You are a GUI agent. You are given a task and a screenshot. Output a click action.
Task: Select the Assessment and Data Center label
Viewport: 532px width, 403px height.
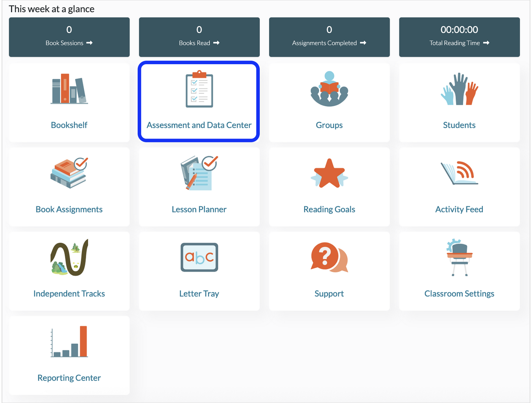199,125
